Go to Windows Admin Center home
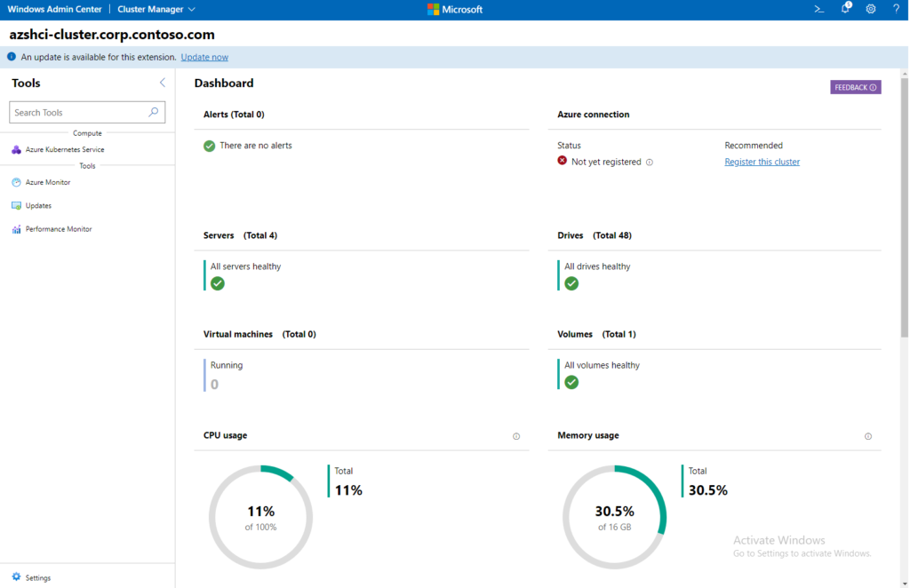The width and height of the screenshot is (910, 588). point(54,9)
